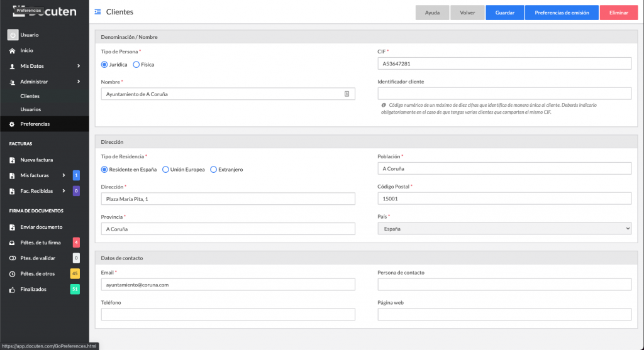Click the red badge 4 on Pdtes. de tu firma
The width and height of the screenshot is (644, 350).
[x=76, y=243]
